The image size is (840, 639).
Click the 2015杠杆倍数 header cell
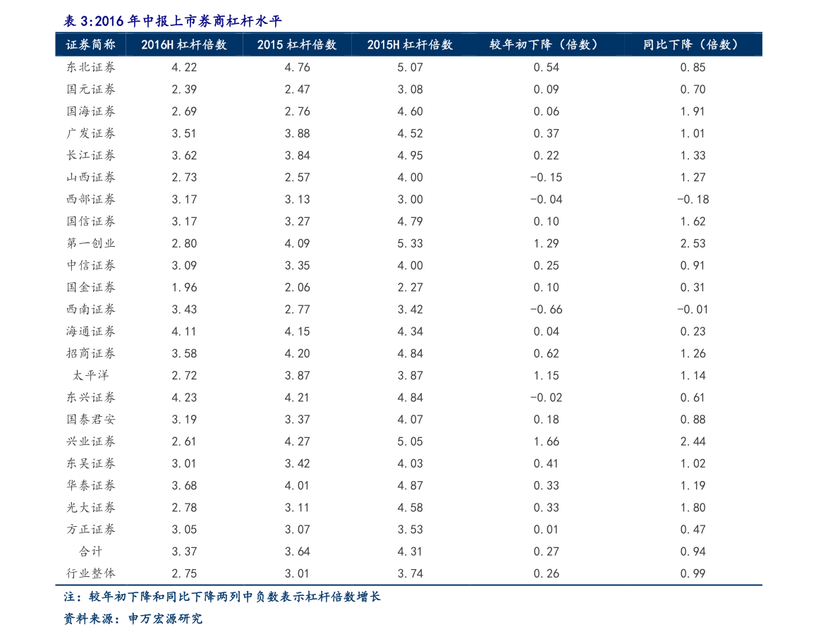[297, 44]
